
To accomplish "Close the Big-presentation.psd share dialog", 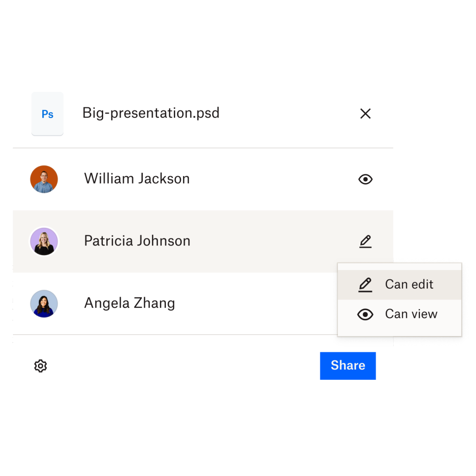I will [365, 114].
